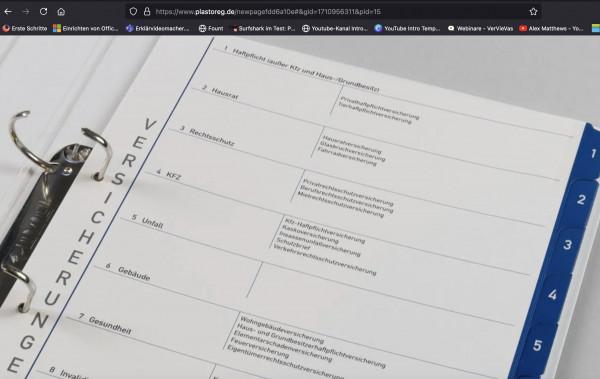The width and height of the screenshot is (600, 379).
Task: Open the Erklärvideomacher bookmark
Action: coord(158,28)
